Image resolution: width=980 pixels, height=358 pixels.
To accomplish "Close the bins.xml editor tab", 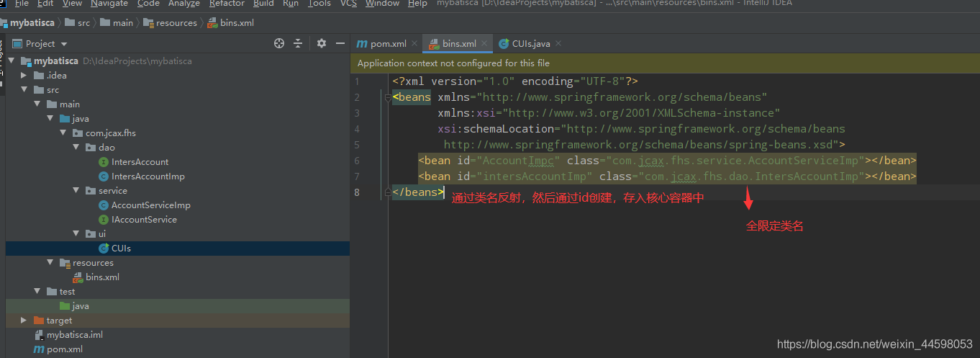I will coord(485,44).
